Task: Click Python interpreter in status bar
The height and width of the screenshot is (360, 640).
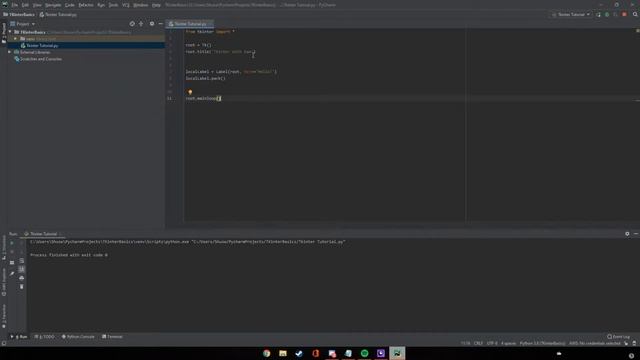Action: point(542,343)
